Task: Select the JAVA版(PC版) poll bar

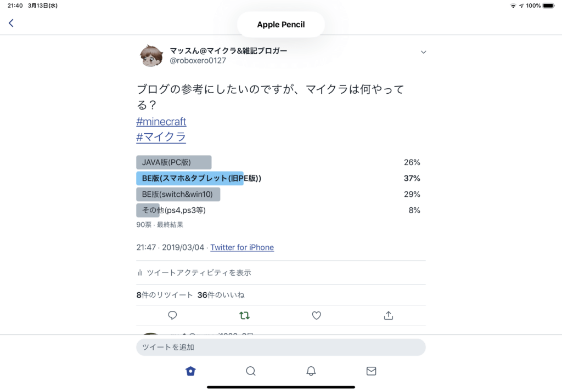Action: tap(173, 162)
